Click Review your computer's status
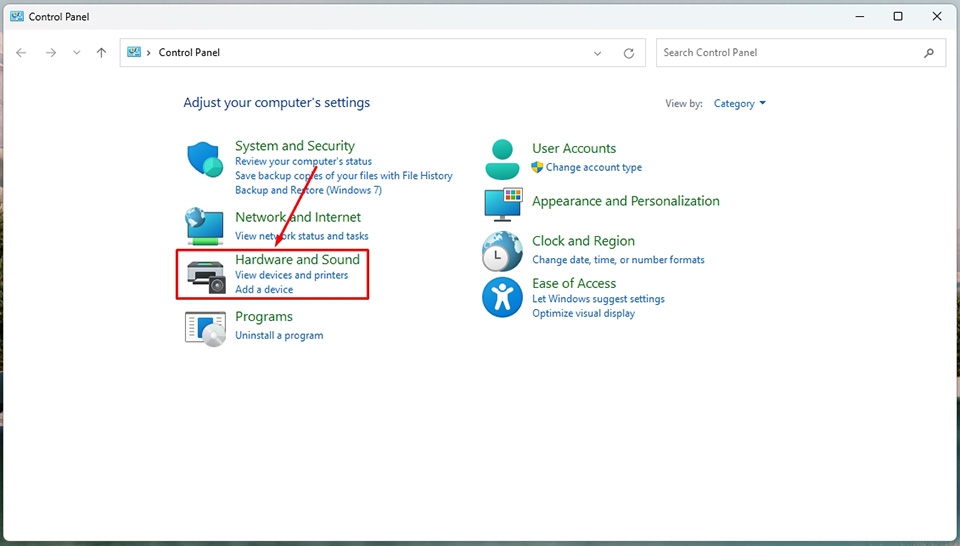 pyautogui.click(x=304, y=162)
